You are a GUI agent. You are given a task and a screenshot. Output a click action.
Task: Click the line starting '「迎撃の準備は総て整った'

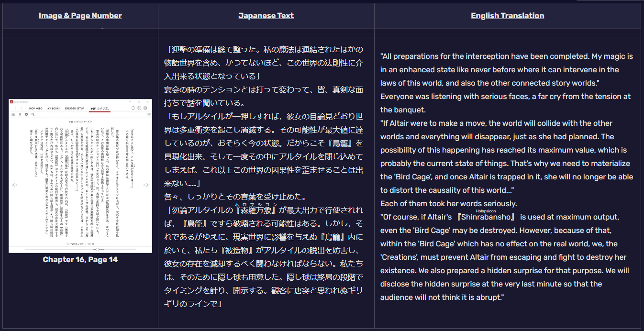(x=264, y=49)
